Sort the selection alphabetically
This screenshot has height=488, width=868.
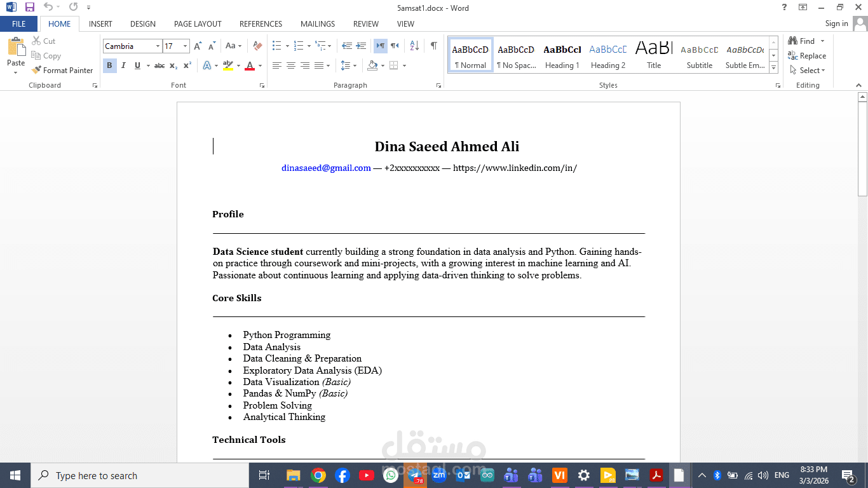[x=414, y=46]
